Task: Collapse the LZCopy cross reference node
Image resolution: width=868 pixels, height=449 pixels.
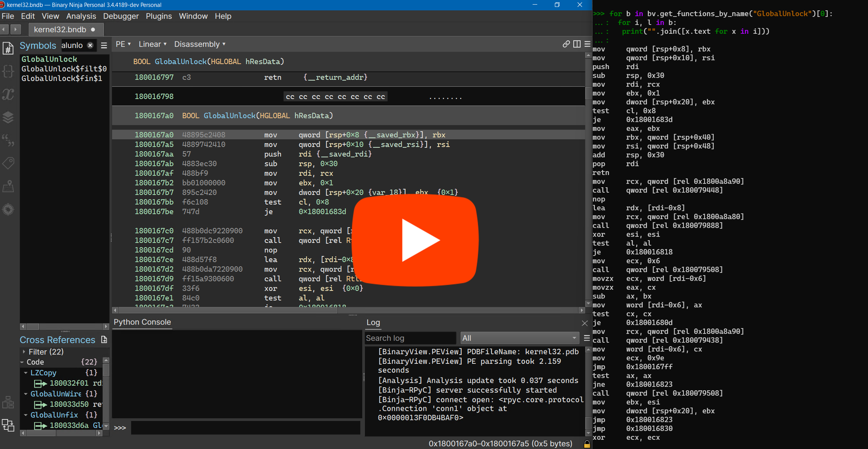Action: (x=26, y=373)
